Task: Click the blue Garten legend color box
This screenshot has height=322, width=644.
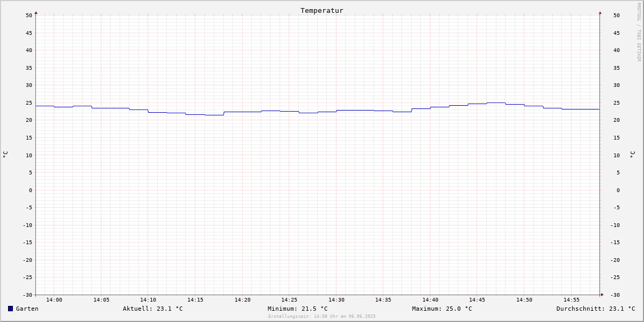Action: 10,309
